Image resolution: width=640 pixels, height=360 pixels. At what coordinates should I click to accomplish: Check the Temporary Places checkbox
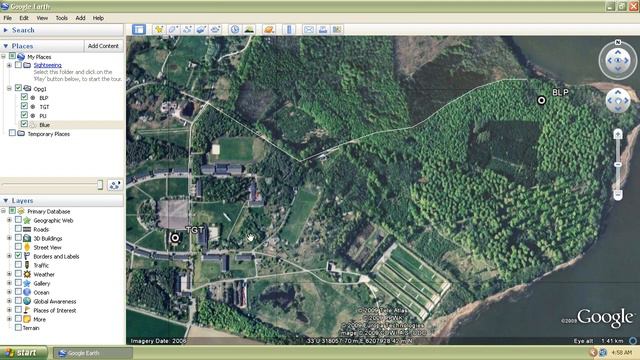point(12,133)
